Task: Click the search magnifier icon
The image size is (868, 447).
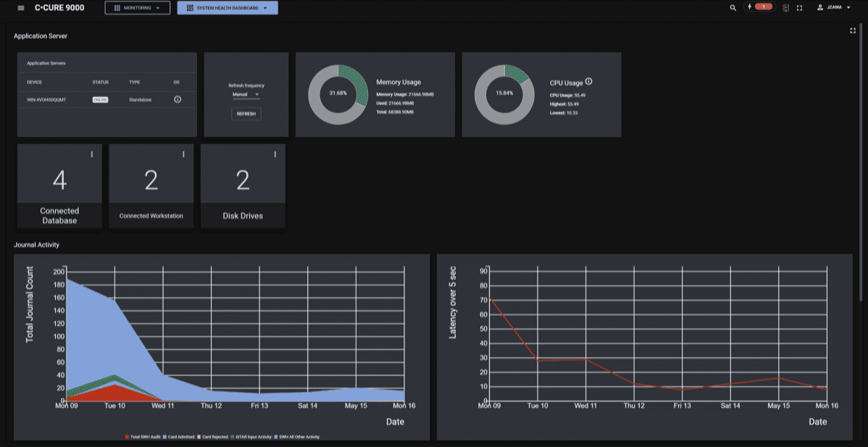Action: [x=733, y=8]
